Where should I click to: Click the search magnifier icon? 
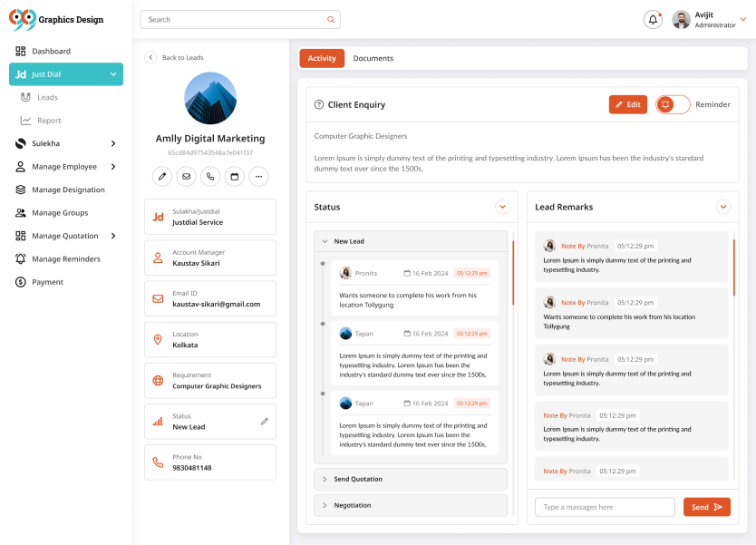pos(331,19)
